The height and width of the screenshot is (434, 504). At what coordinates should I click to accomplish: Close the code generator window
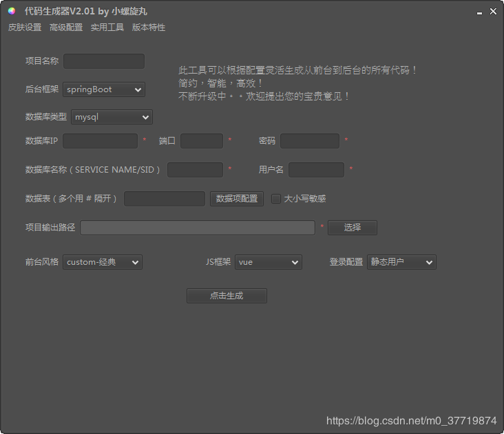pyautogui.click(x=493, y=11)
